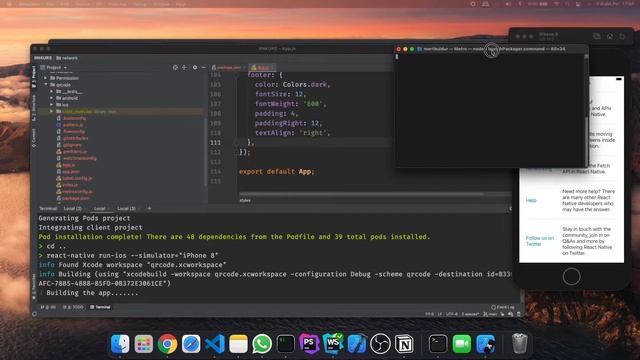Image resolution: width=640 pixels, height=360 pixels.
Task: Click the simulator Home toolbar icon
Action: point(610,36)
